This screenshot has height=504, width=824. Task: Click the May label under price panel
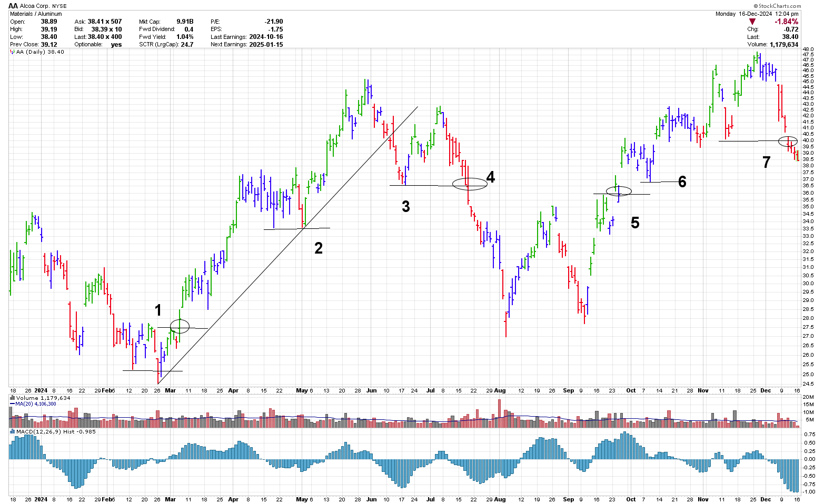(x=302, y=391)
